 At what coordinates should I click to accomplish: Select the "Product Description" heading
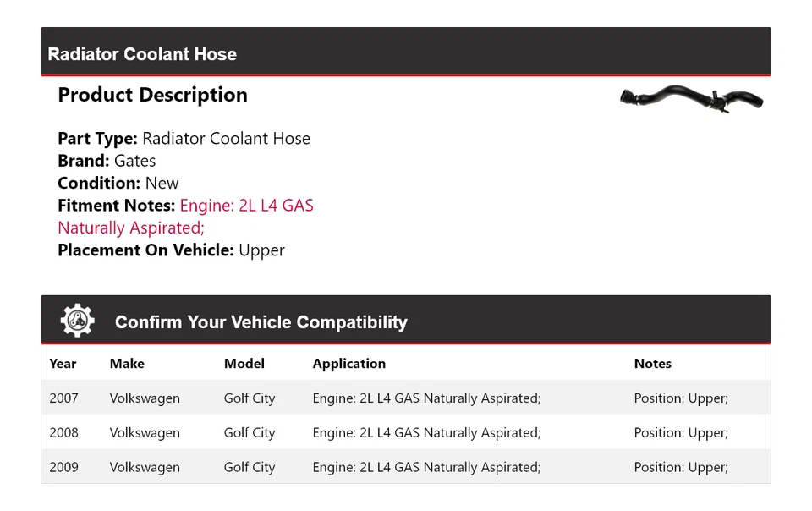pyautogui.click(x=152, y=95)
